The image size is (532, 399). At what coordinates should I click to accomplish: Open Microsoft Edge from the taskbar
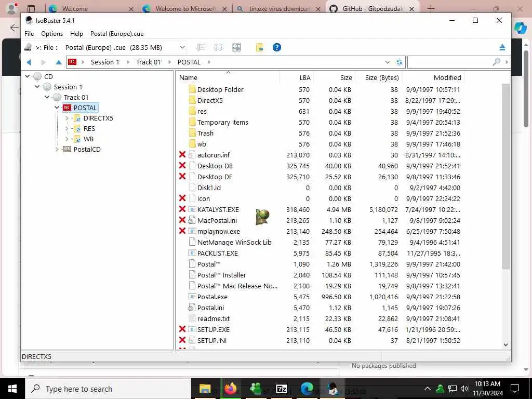[x=307, y=389]
